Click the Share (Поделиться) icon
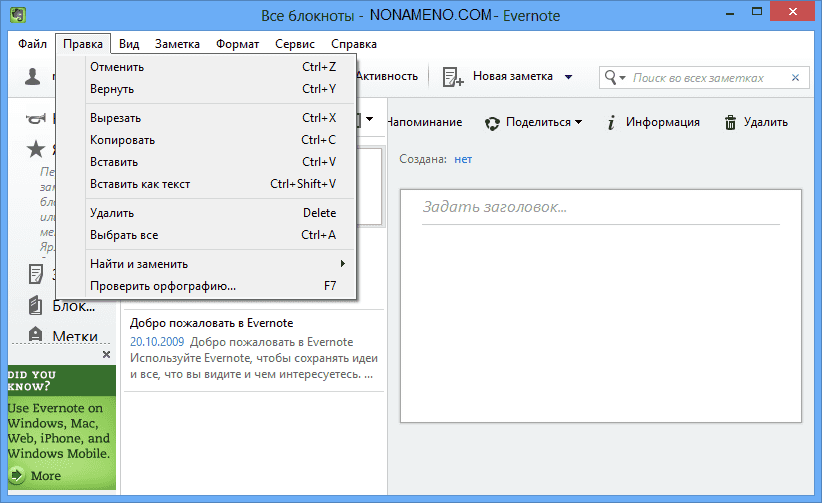Viewport: 822px width, 503px height. coord(492,122)
